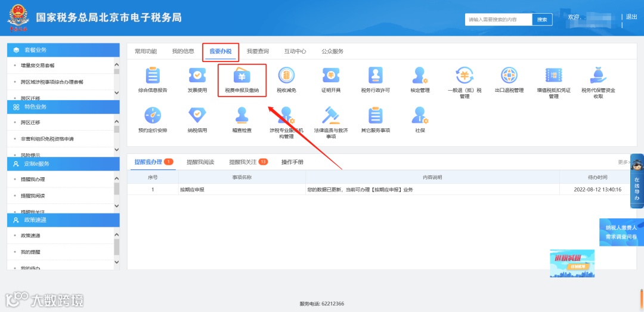This screenshot has height=312, width=644.
Task: Open 发票使用 invoice icon
Action: [197, 75]
